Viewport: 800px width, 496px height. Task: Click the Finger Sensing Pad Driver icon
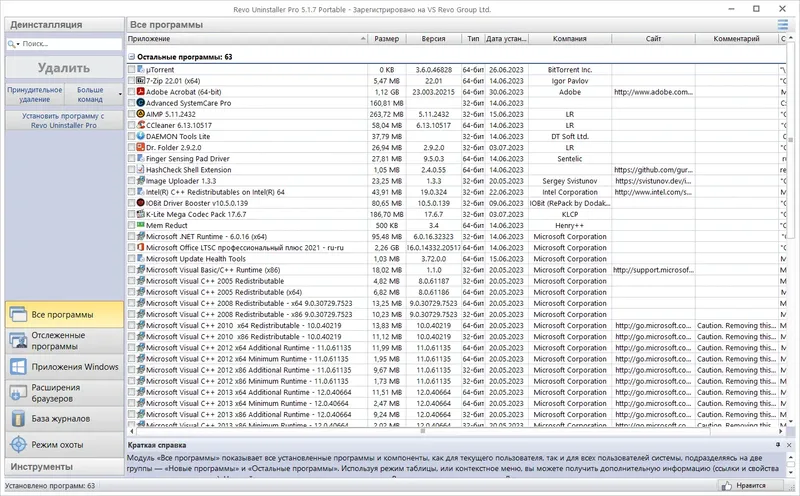[141, 159]
